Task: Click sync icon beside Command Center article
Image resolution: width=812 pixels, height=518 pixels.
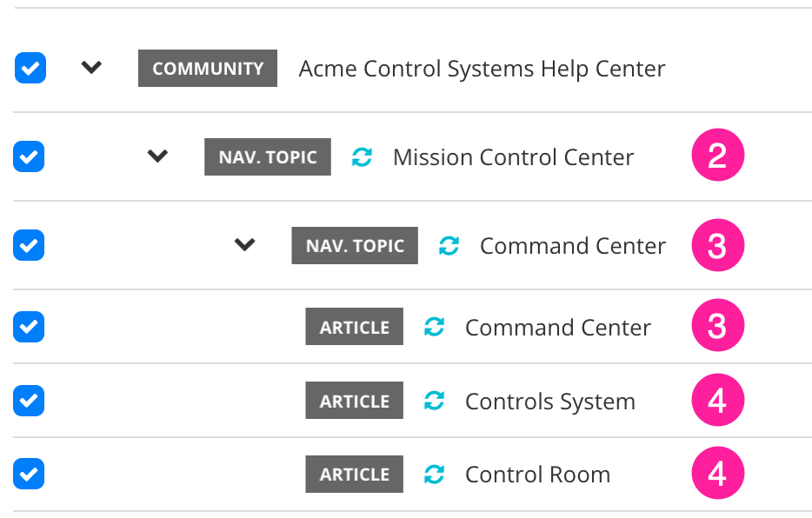Action: [x=434, y=327]
